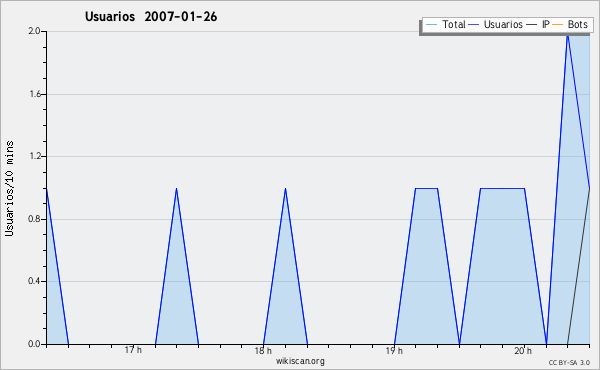Click the '19 h' x-axis label

394,350
